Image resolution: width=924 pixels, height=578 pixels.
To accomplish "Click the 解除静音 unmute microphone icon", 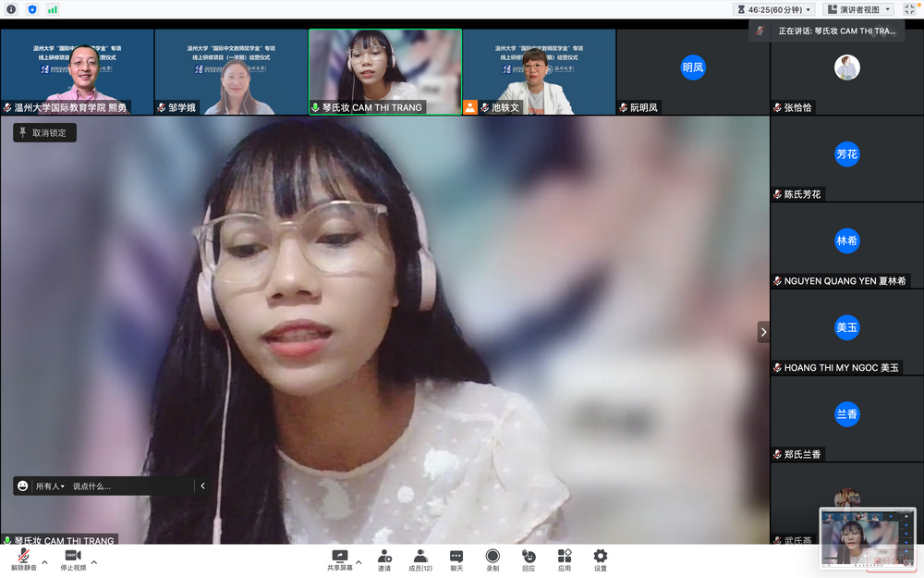I will [x=24, y=556].
